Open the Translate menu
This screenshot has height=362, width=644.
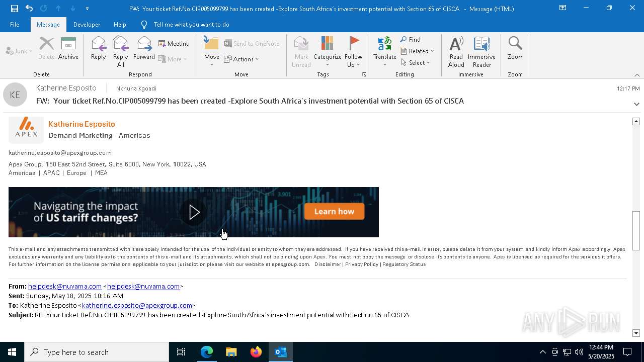(385, 52)
